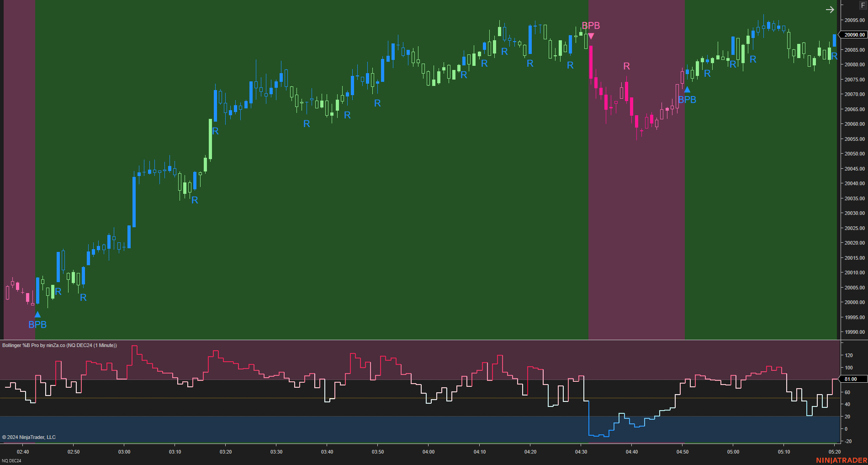Click the © 2024 NinjaTrader, LLC copyright text
868x465 pixels.
29,437
